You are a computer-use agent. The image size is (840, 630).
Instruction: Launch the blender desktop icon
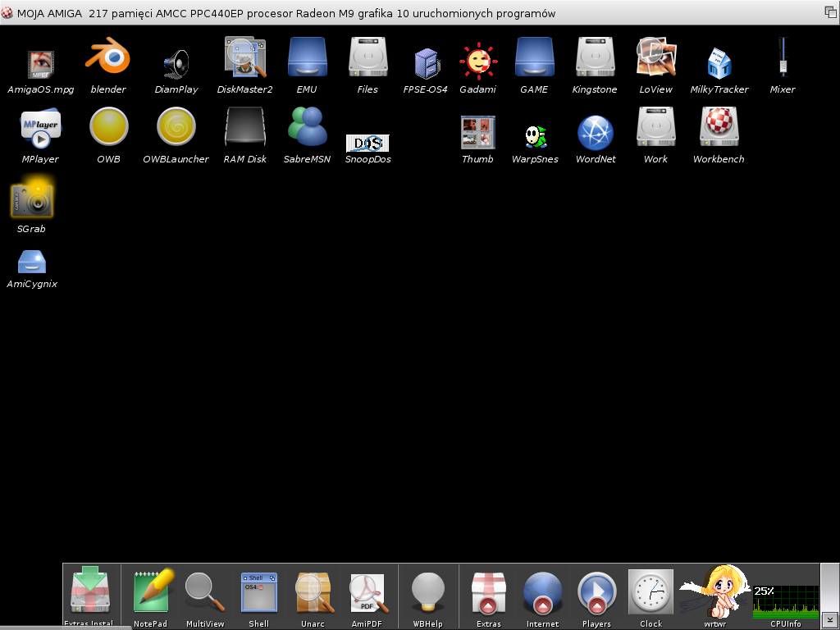click(107, 56)
